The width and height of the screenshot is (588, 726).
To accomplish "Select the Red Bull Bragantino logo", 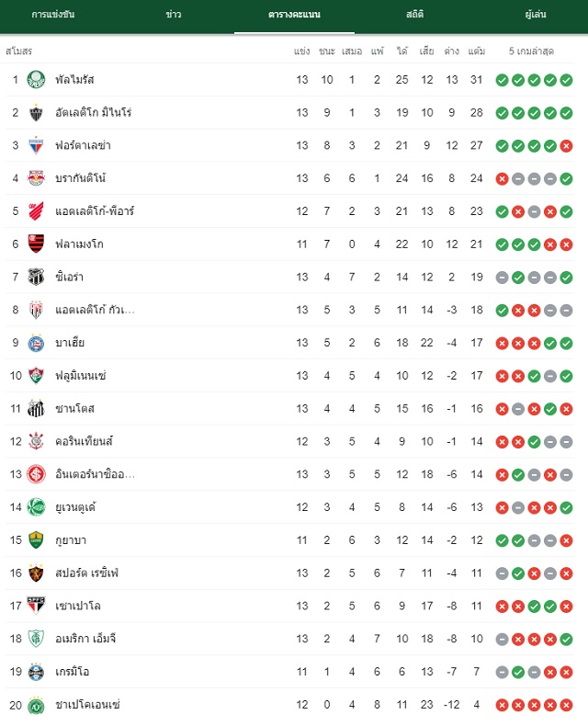I will pos(36,178).
